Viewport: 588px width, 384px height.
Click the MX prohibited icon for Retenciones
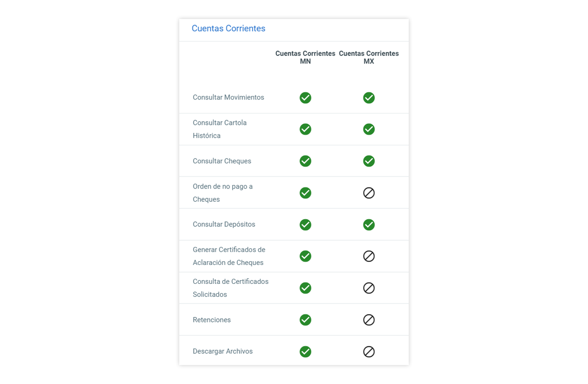pos(369,320)
